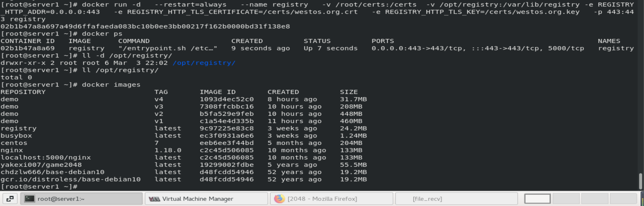Click the tag 1.18.0 in nginx row

(168, 150)
